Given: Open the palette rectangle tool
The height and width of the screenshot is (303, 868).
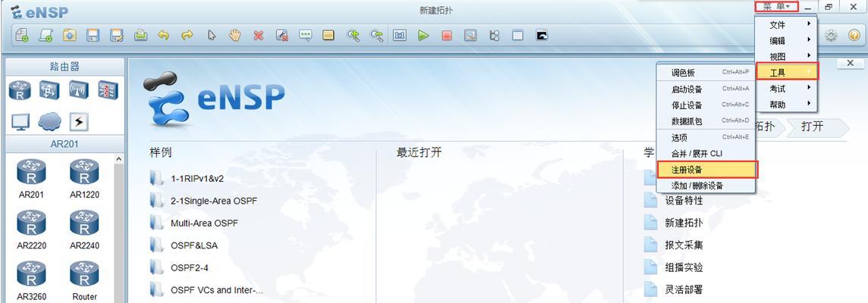Looking at the screenshot, I should coord(329,36).
